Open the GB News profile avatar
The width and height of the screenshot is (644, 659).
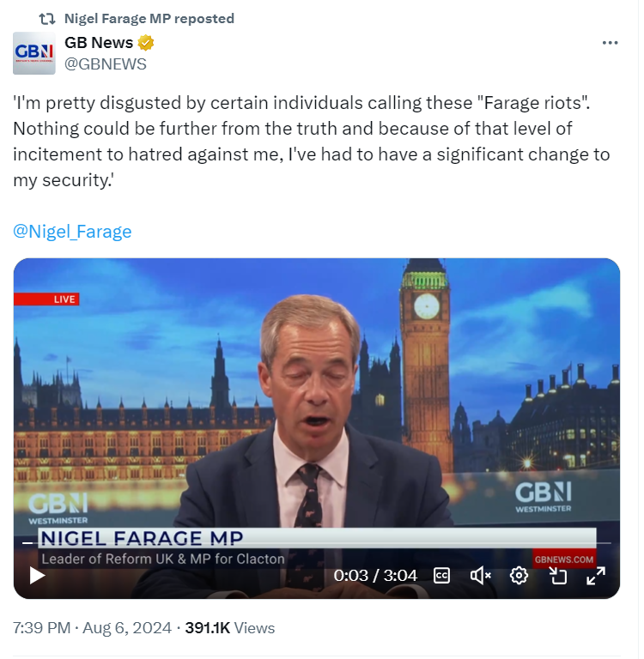[34, 53]
